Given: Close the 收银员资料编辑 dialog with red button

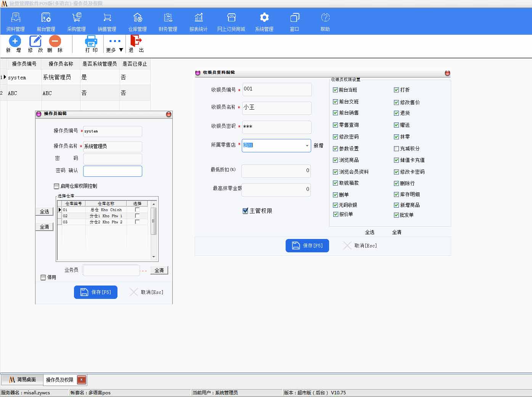Looking at the screenshot, I should point(447,73).
